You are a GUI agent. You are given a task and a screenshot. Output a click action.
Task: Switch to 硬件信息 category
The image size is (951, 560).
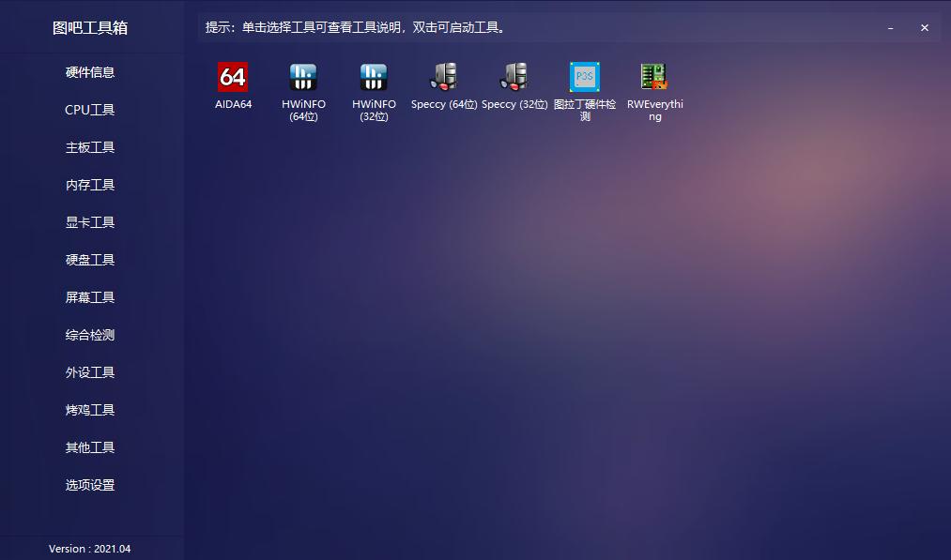click(x=90, y=71)
